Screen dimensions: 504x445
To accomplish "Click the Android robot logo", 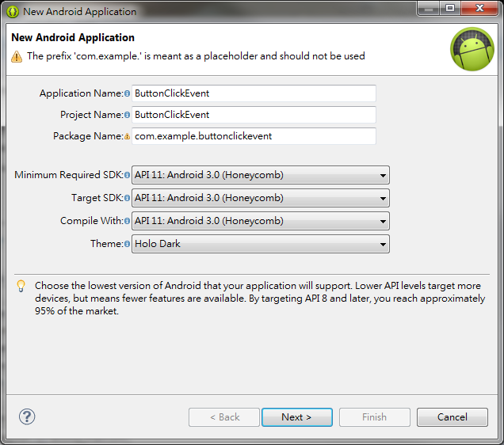I will pos(472,49).
